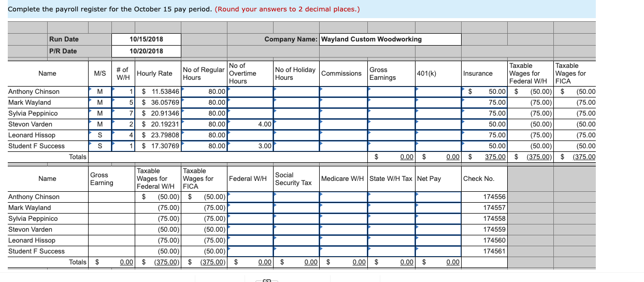Click Sylvia Peppinico's Holiday Hours field

296,114
